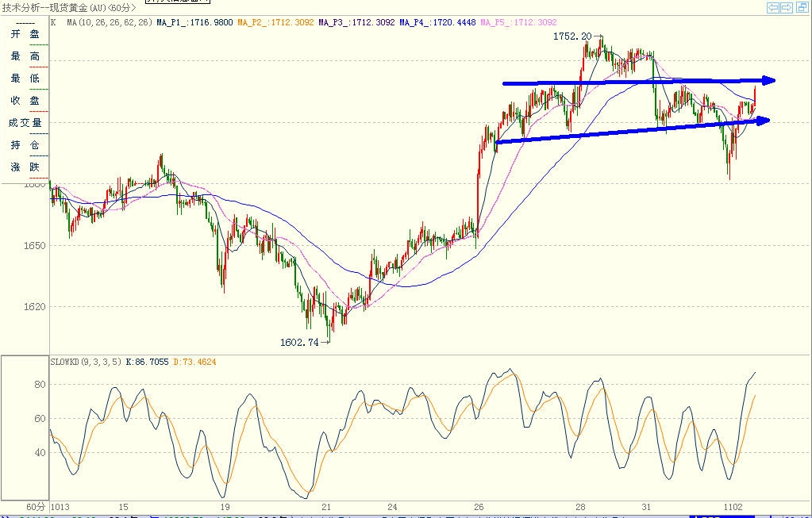Click the pink MA_P5_:1712.3092 value
The width and height of the screenshot is (812, 518).
[518, 22]
